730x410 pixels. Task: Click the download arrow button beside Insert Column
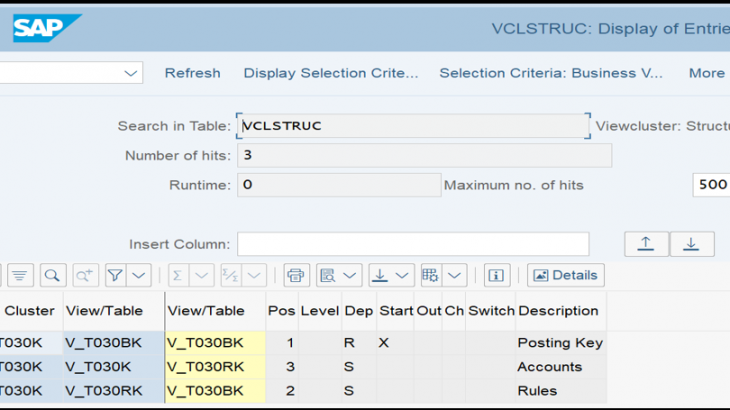(691, 244)
